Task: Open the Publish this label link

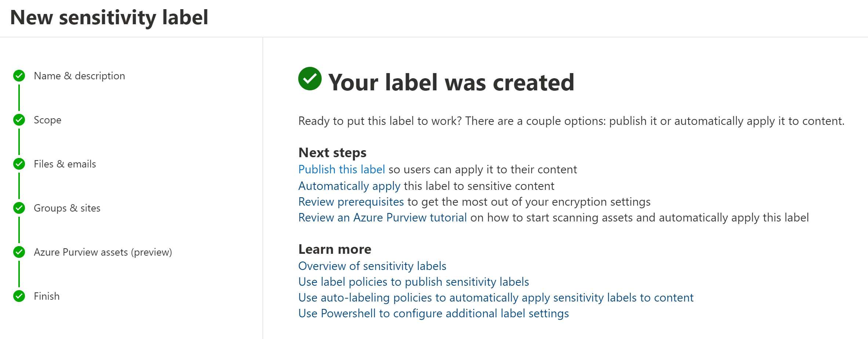Action: point(341,169)
